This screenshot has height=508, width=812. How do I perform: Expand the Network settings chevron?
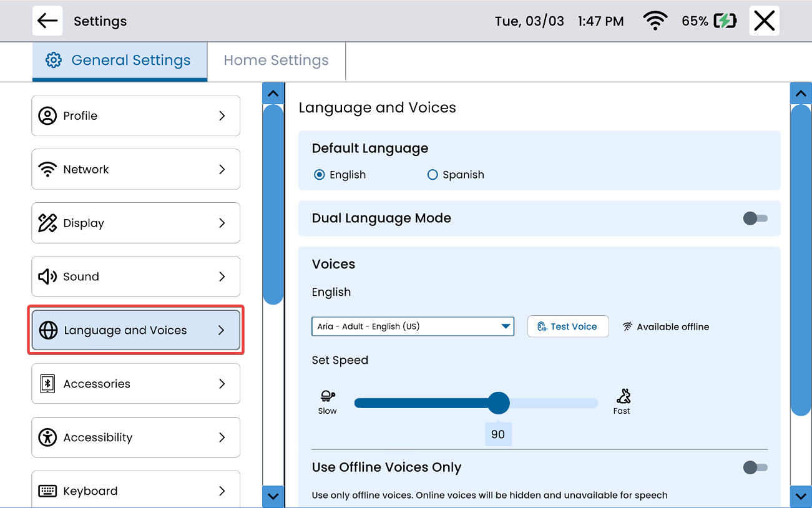222,170
